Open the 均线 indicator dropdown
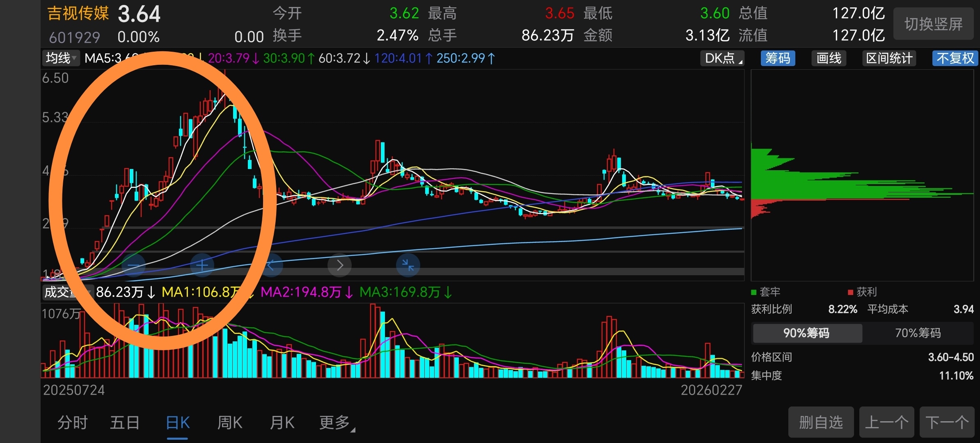 click(x=61, y=58)
